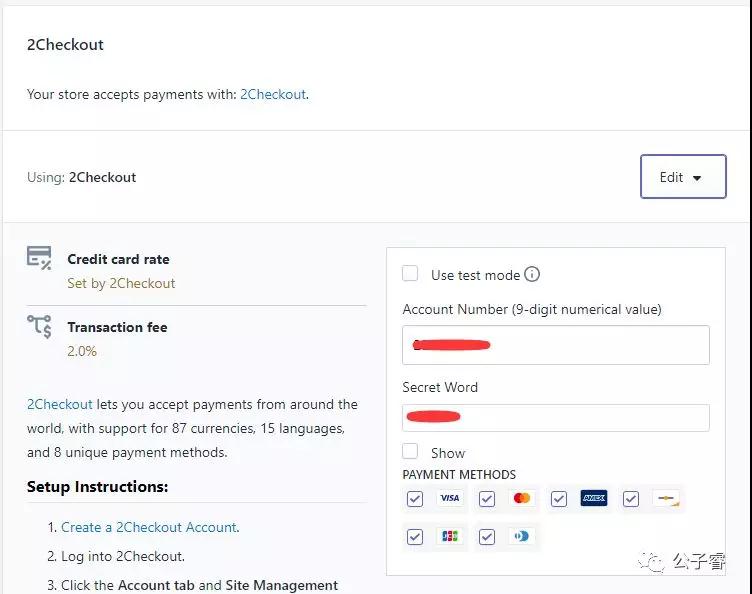Open Create a 2Checkout Account link

pyautogui.click(x=149, y=527)
